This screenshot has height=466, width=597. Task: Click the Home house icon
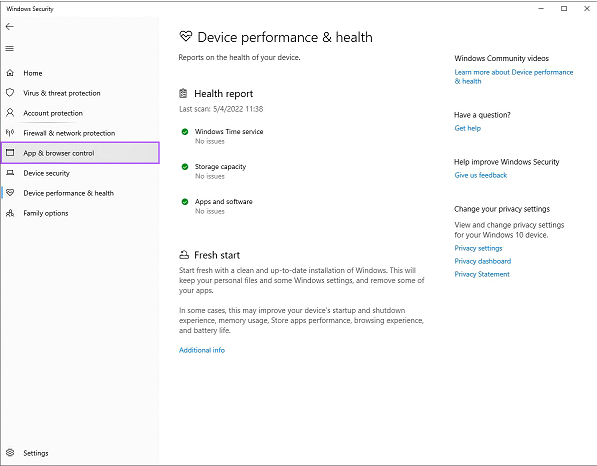10,73
